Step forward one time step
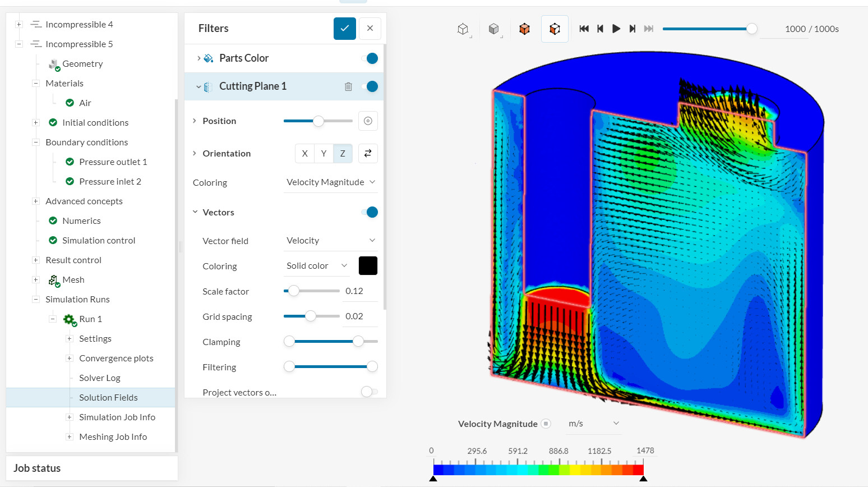This screenshot has height=487, width=868. coord(632,29)
